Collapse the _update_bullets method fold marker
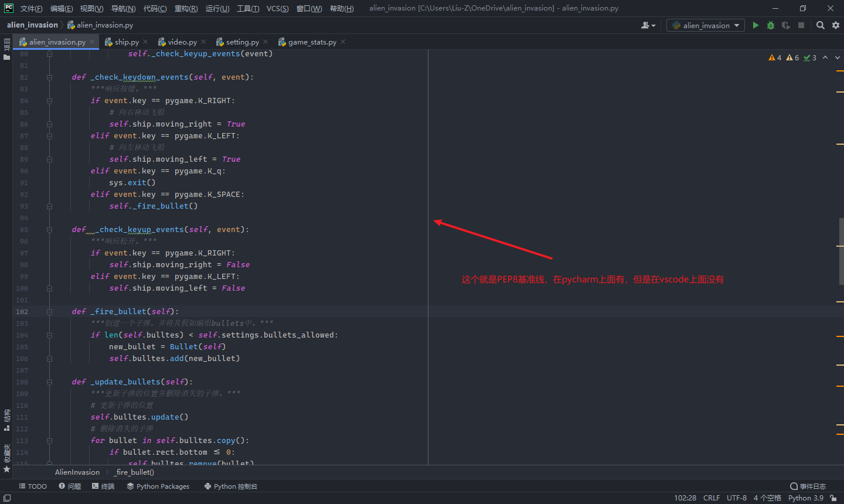The width and height of the screenshot is (844, 504). point(49,382)
